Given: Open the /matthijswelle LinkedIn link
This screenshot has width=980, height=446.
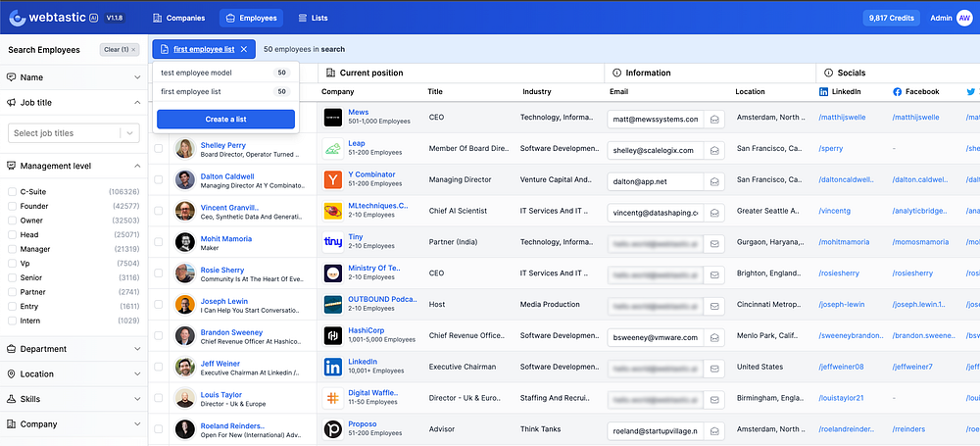Looking at the screenshot, I should pyautogui.click(x=842, y=117).
